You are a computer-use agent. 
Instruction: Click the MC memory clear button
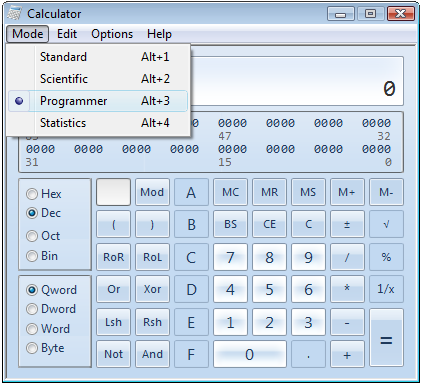pyautogui.click(x=230, y=192)
